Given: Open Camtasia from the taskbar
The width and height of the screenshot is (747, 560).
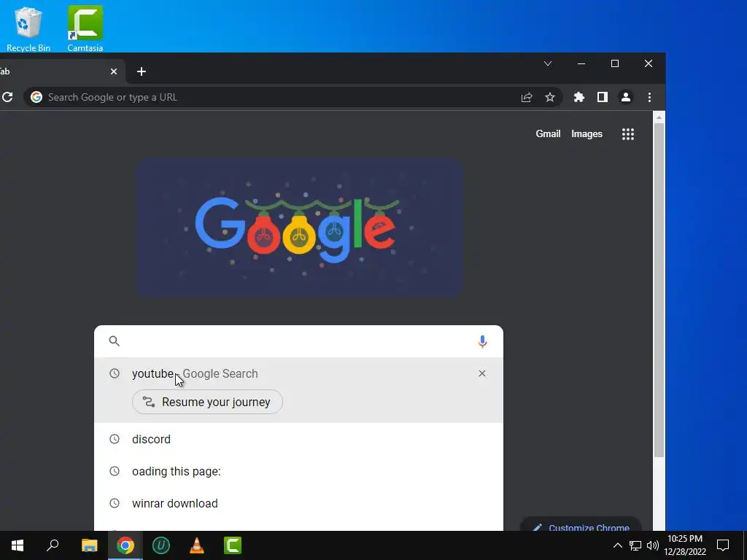Looking at the screenshot, I should pos(233,545).
